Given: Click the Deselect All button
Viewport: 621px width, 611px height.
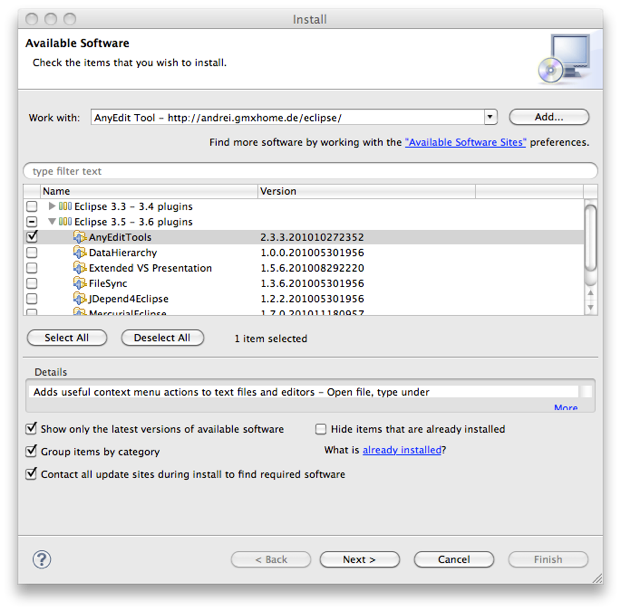Looking at the screenshot, I should pos(162,338).
